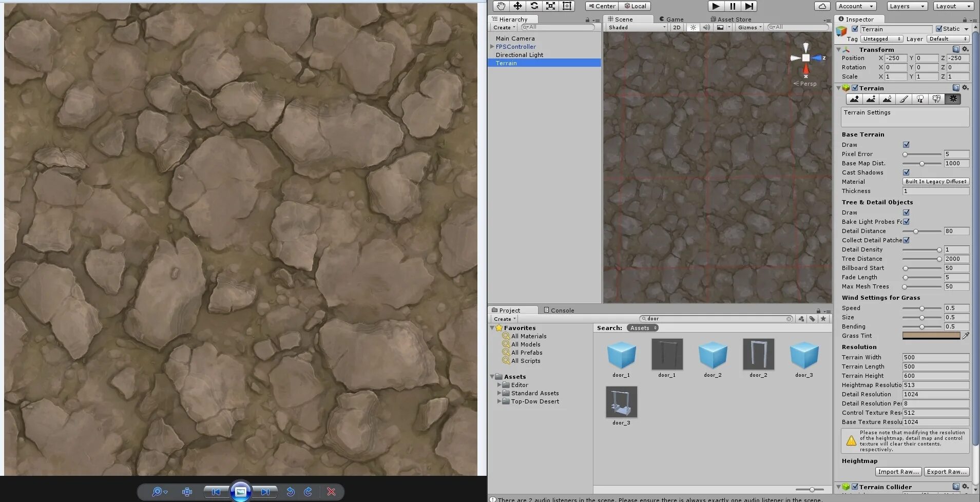
Task: Select the door_3 model thumbnail
Action: [621, 402]
